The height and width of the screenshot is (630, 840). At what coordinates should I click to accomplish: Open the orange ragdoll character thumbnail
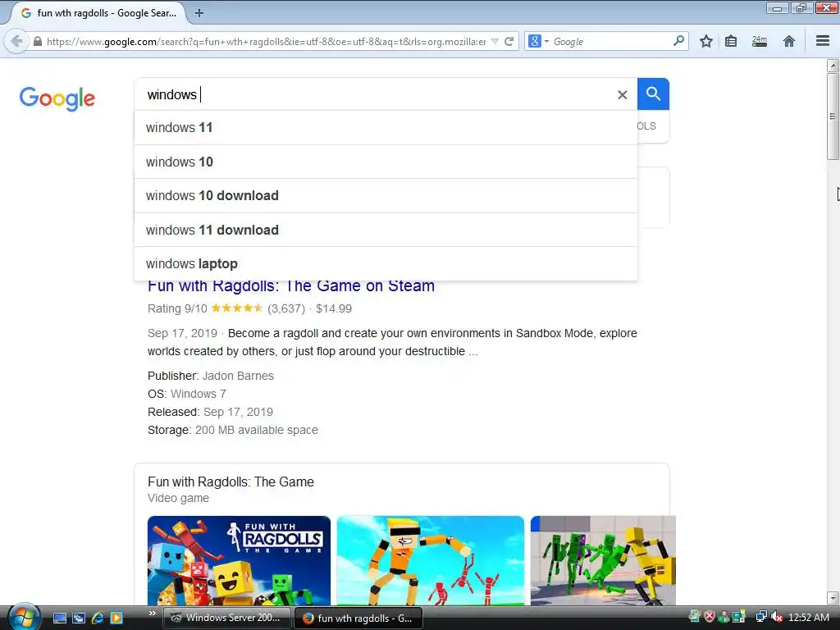[430, 560]
